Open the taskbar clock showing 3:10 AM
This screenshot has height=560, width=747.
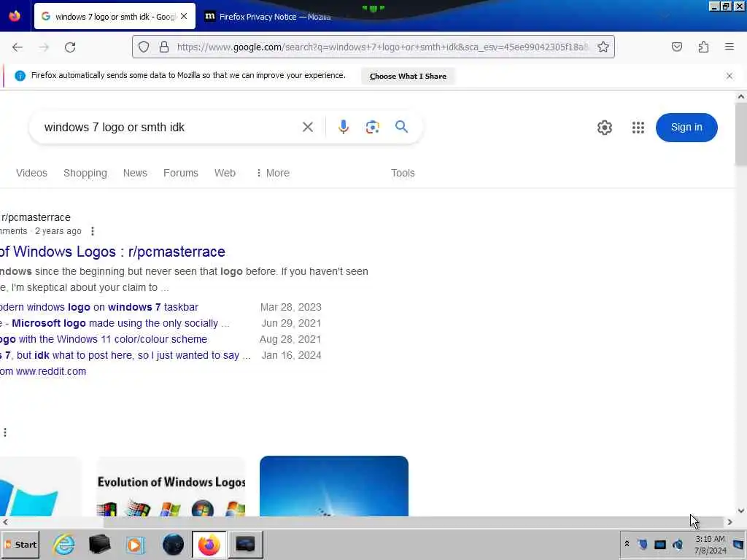(x=710, y=544)
